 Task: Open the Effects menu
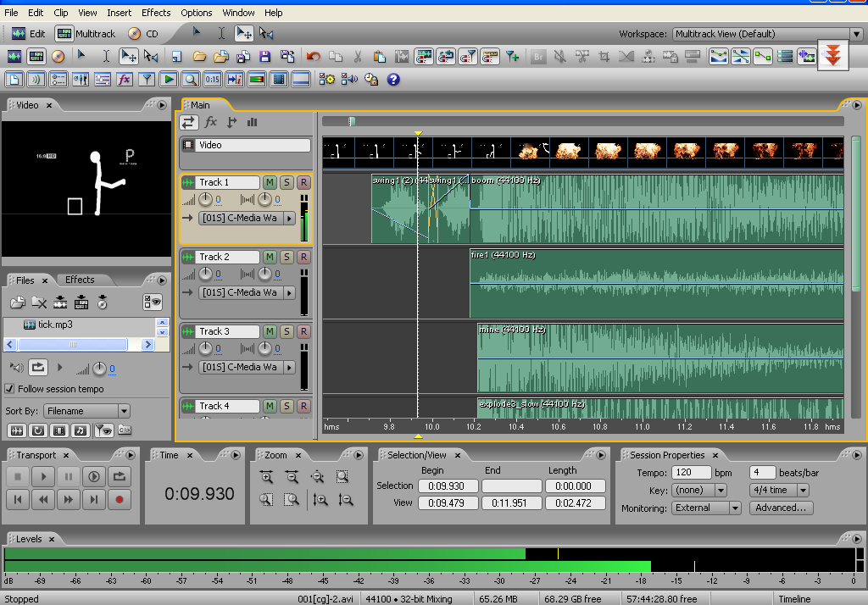click(156, 13)
